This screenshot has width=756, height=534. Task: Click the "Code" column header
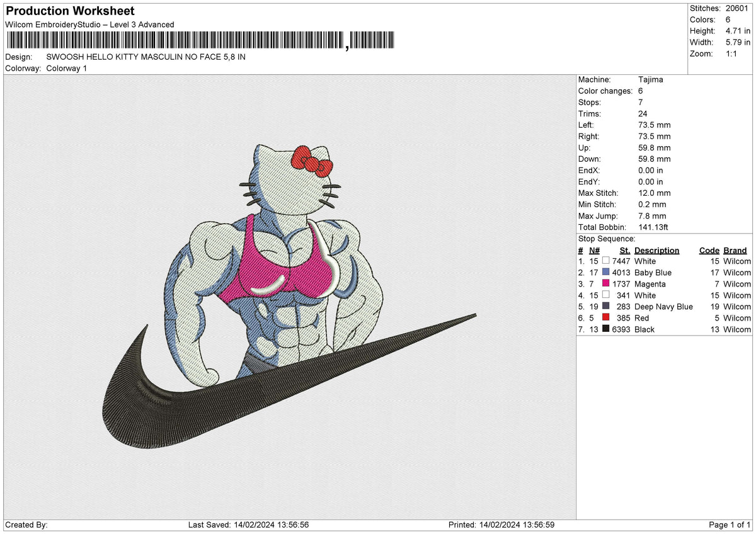(x=709, y=250)
